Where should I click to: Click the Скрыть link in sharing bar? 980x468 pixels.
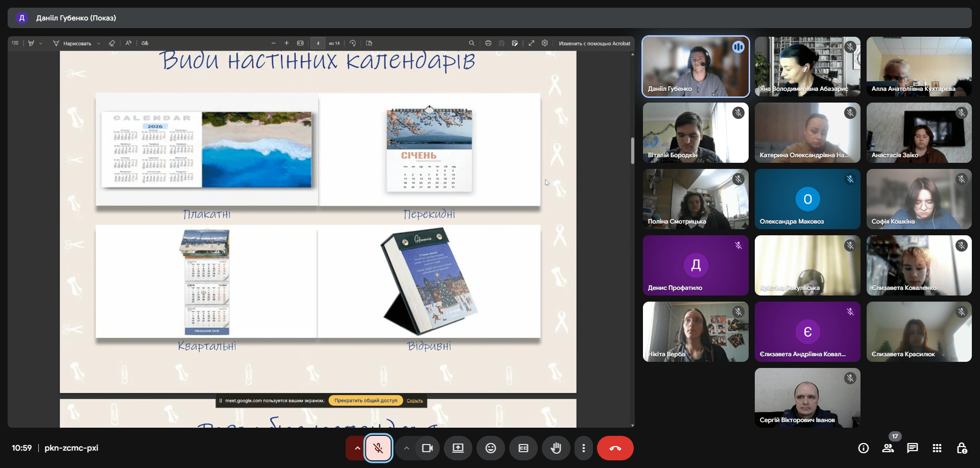click(x=415, y=401)
